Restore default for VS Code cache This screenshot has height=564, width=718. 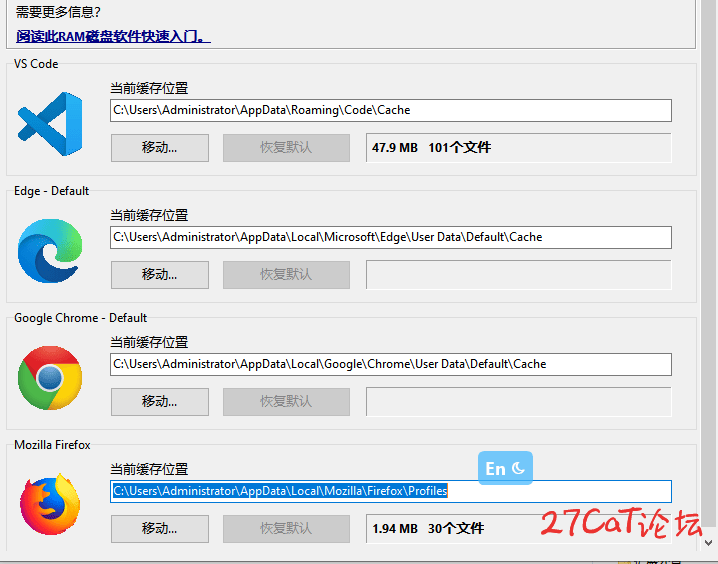[x=286, y=148]
